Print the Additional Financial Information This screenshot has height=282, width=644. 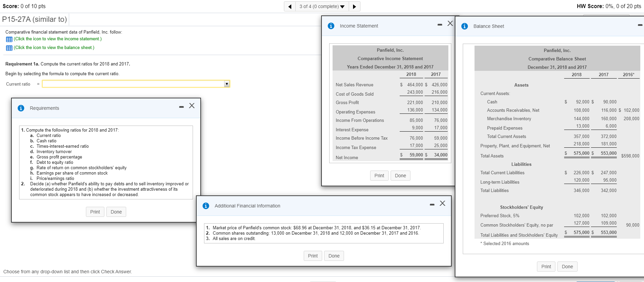coord(313,256)
